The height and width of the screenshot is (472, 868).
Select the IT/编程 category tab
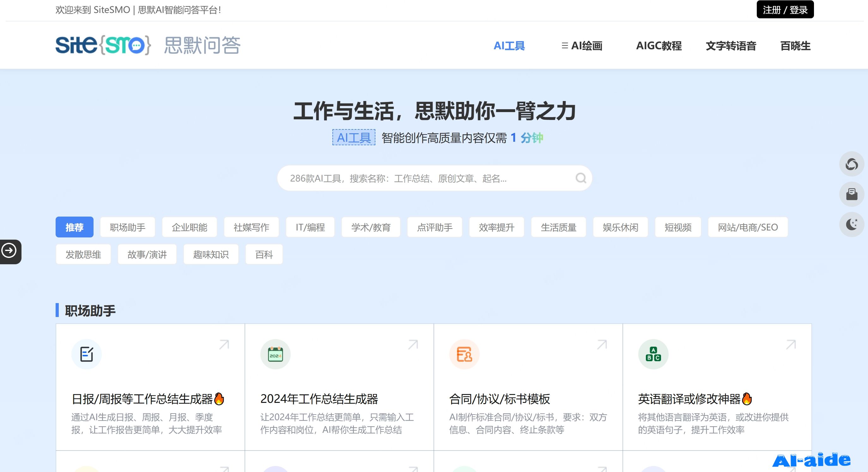point(310,227)
